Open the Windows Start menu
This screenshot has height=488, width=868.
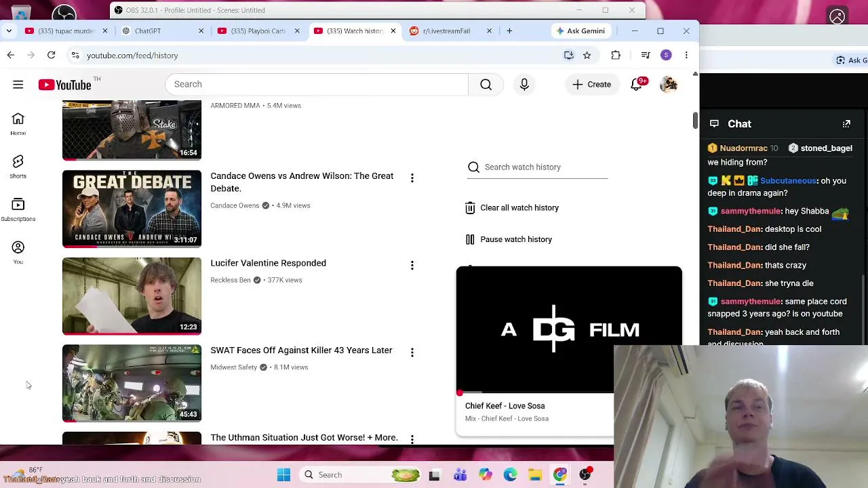(x=283, y=475)
